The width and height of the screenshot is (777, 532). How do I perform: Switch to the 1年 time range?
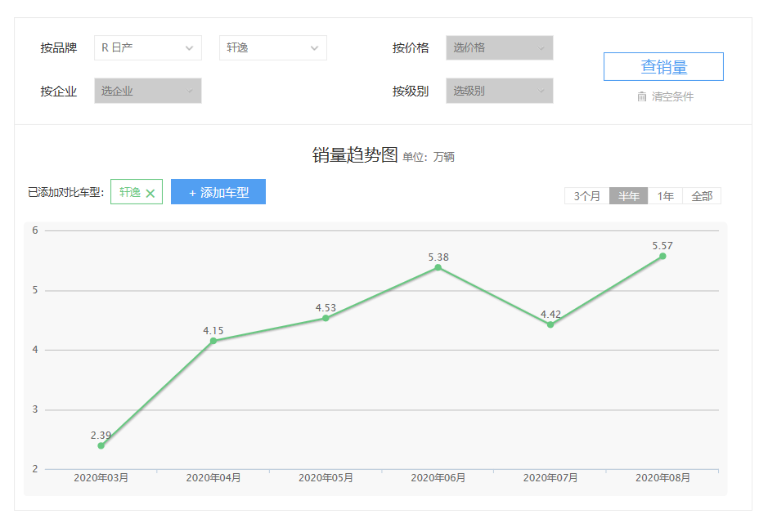pyautogui.click(x=665, y=196)
